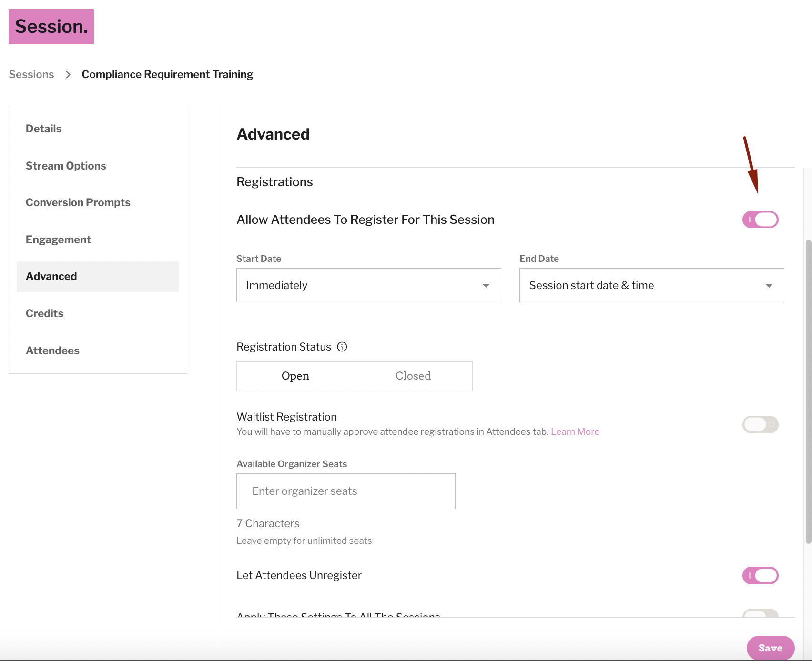Open the End Date dropdown

pos(651,285)
